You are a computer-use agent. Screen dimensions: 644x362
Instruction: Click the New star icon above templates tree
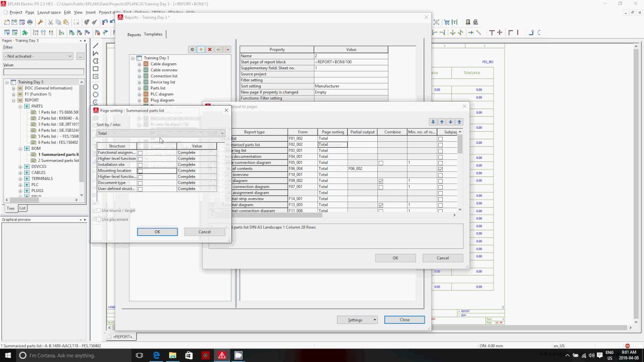tap(201, 49)
